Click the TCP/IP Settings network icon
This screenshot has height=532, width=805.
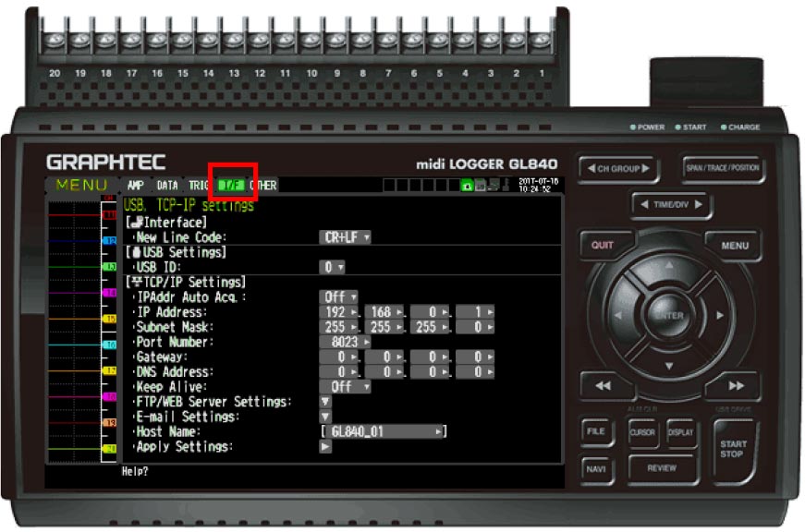pyautogui.click(x=137, y=282)
